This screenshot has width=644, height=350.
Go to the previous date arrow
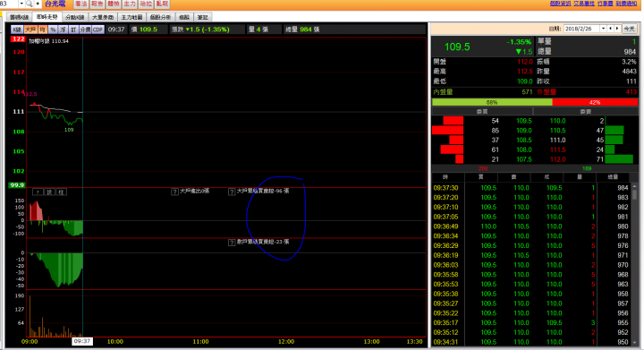611,29
